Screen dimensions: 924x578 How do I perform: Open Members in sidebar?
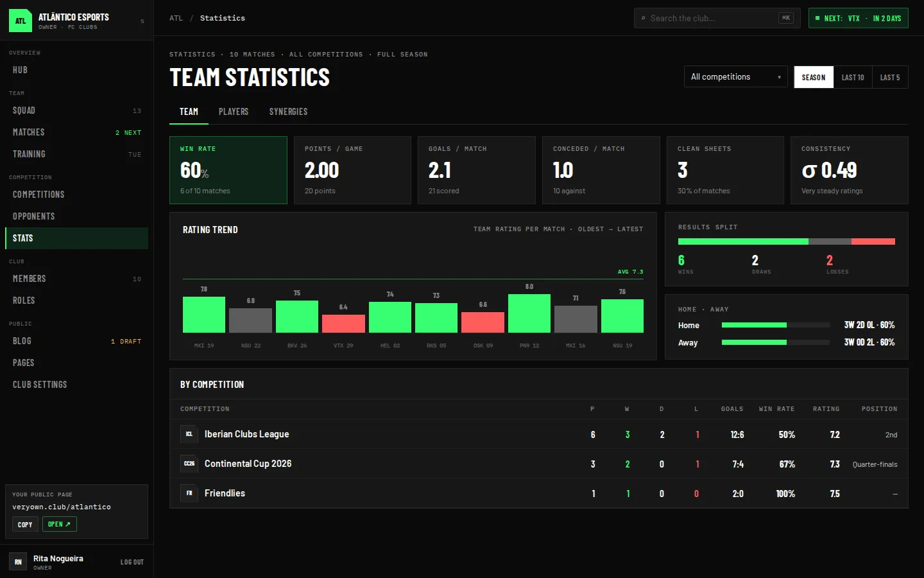point(76,279)
